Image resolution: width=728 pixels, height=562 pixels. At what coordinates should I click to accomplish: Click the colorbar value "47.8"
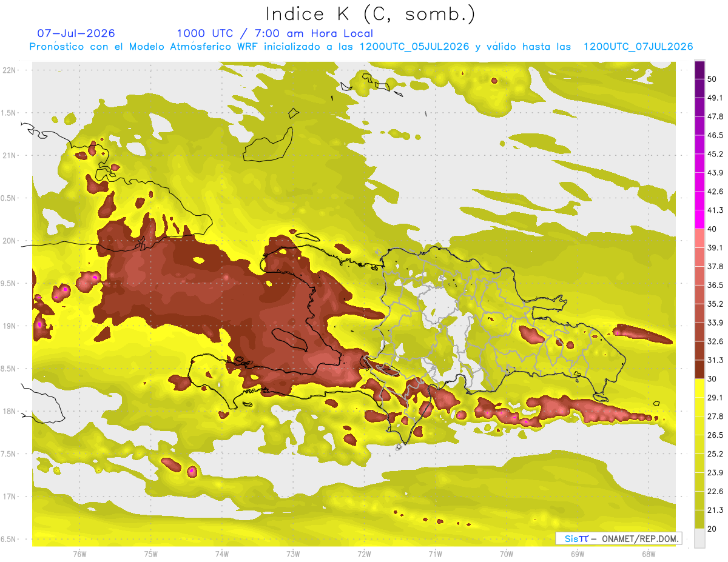(715, 116)
